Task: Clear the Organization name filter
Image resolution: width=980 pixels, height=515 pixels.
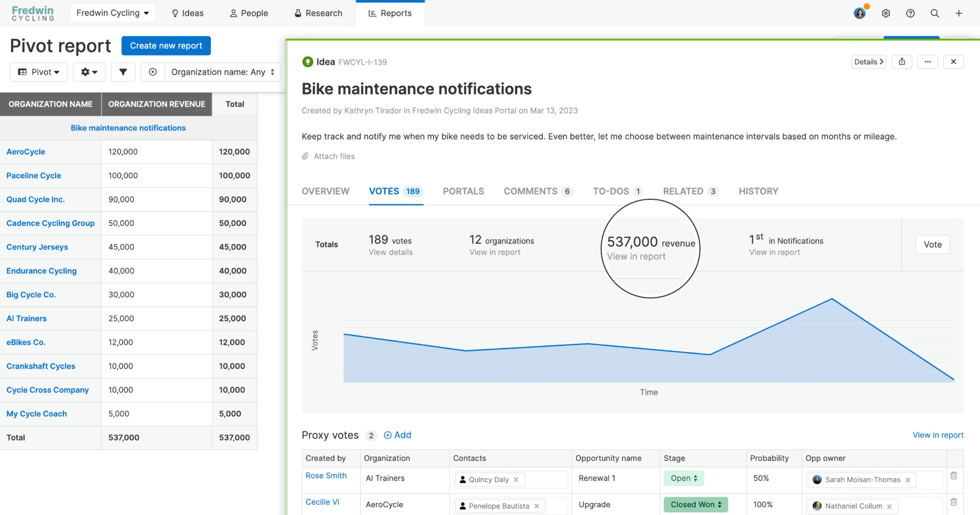Action: coord(152,72)
